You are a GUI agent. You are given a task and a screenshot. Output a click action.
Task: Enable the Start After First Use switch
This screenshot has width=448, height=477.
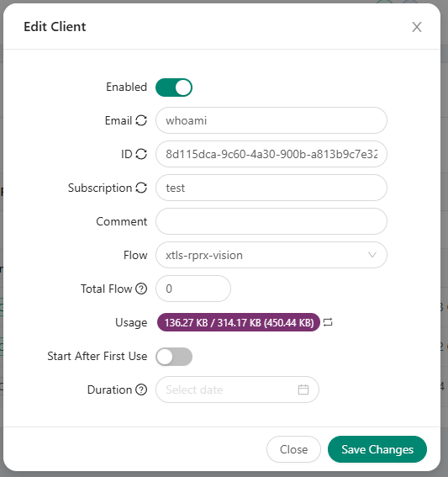(174, 357)
